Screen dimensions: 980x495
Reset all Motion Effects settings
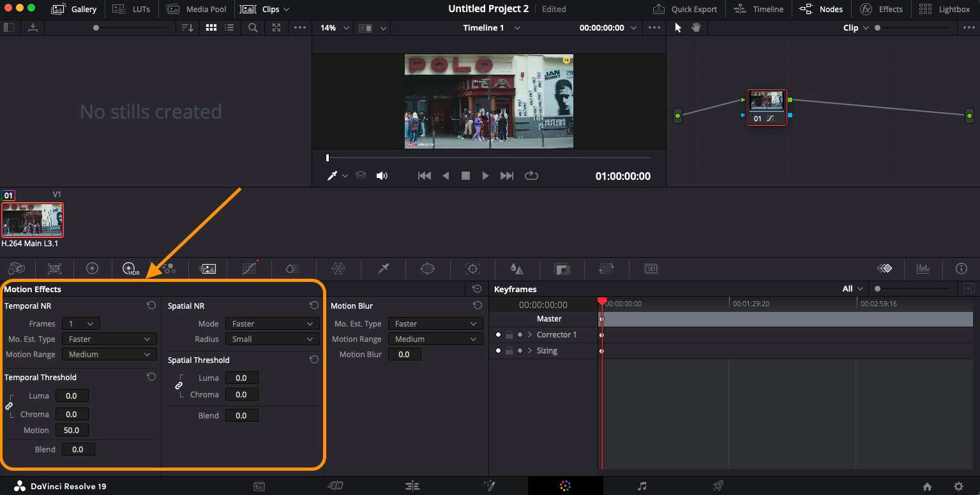pos(477,289)
